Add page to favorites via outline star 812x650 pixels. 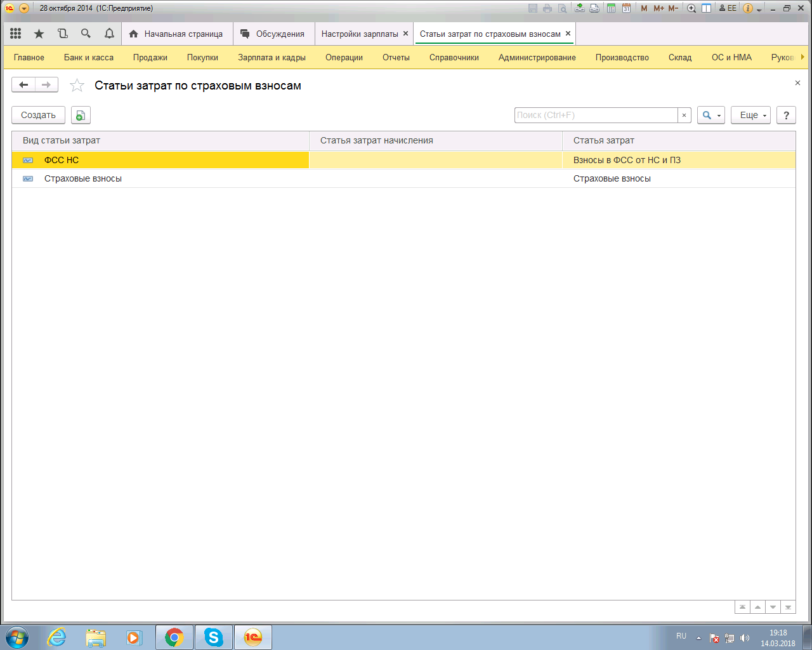point(77,85)
